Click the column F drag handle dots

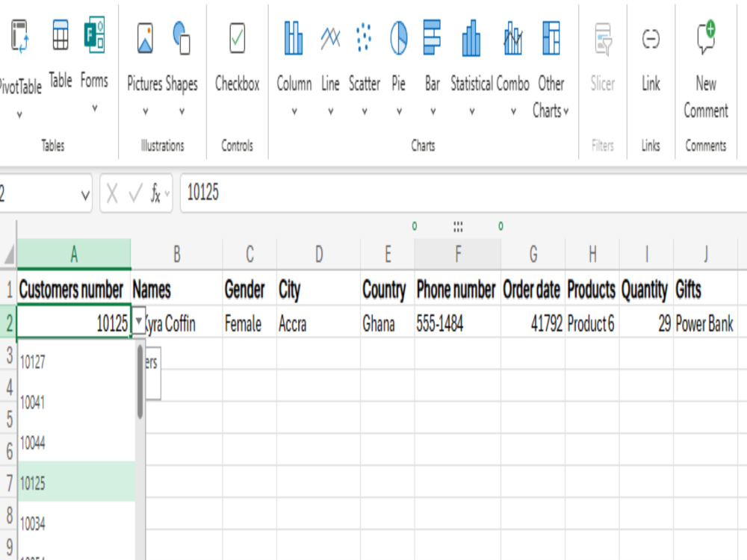tap(458, 226)
